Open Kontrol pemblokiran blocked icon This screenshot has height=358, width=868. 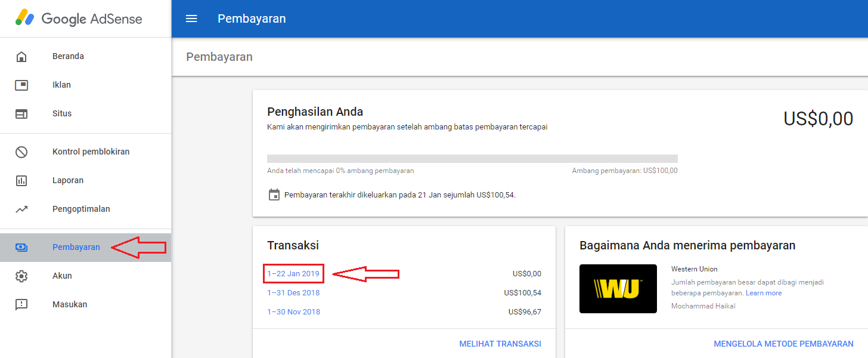(22, 151)
